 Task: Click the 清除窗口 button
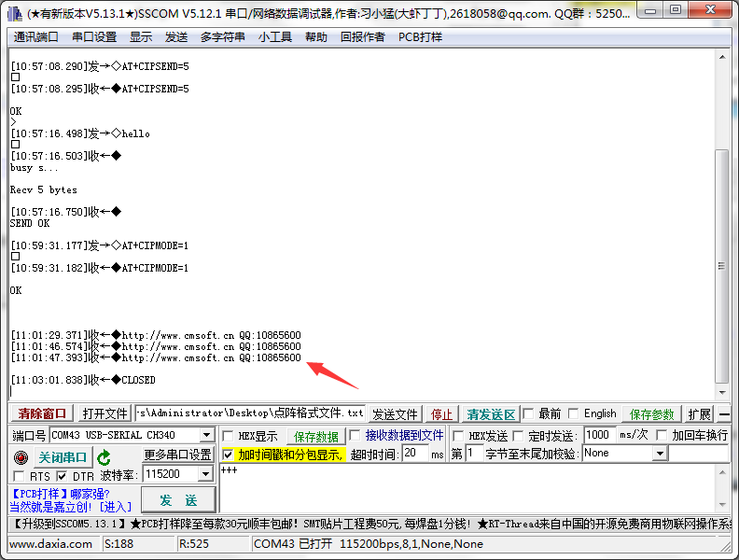[x=42, y=413]
